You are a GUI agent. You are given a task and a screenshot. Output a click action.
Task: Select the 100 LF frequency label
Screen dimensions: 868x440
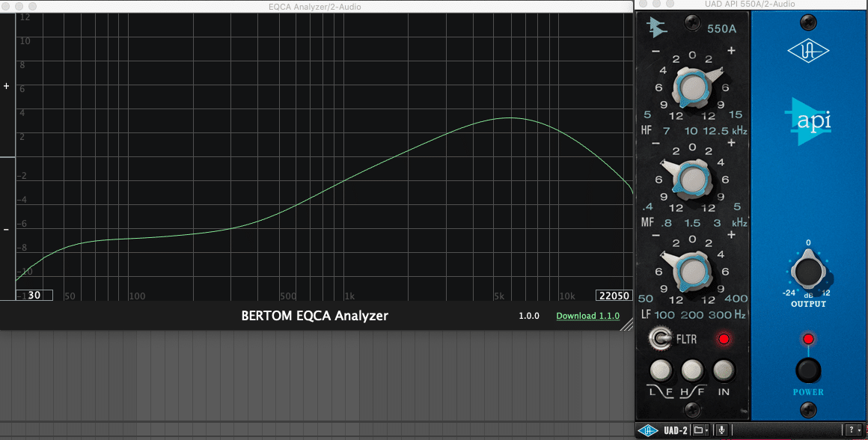(664, 315)
